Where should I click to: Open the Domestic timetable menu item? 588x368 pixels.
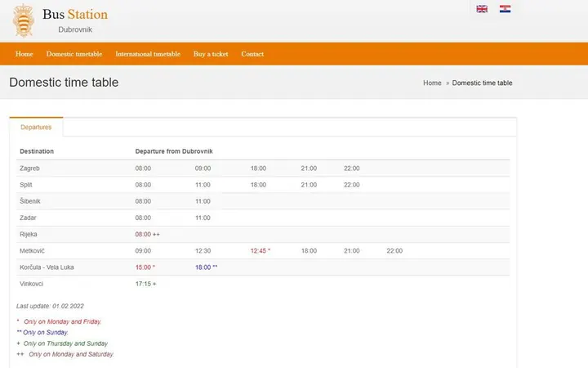coord(74,54)
